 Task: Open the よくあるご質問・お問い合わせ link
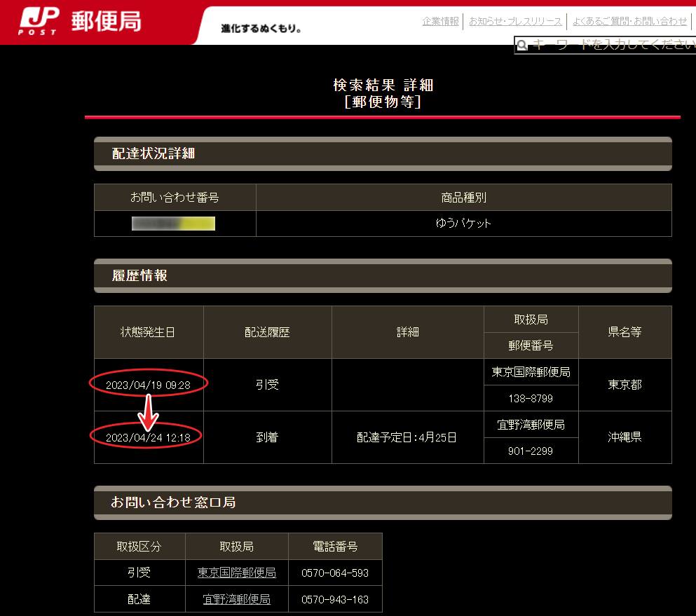[630, 22]
